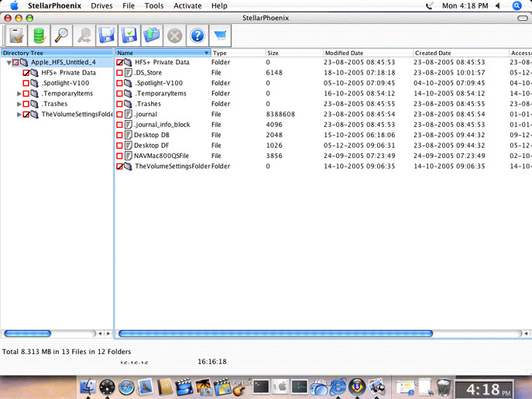This screenshot has height=399, width=532.
Task: Open the Drives menu
Action: pyautogui.click(x=101, y=5)
